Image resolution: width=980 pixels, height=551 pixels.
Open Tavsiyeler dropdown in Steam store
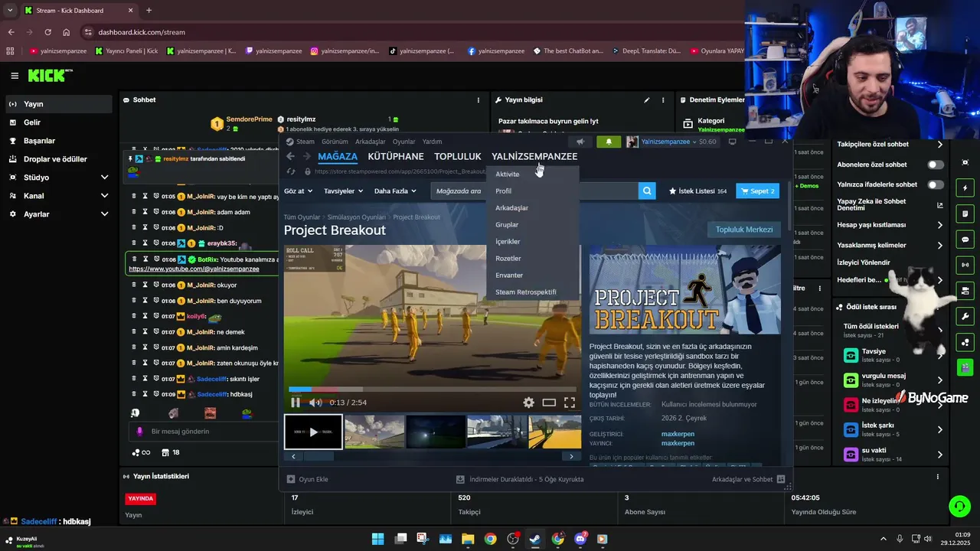(x=343, y=191)
